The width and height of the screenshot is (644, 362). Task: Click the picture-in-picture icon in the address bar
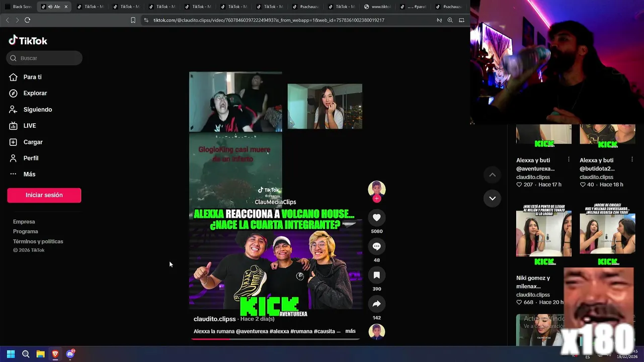[461, 20]
